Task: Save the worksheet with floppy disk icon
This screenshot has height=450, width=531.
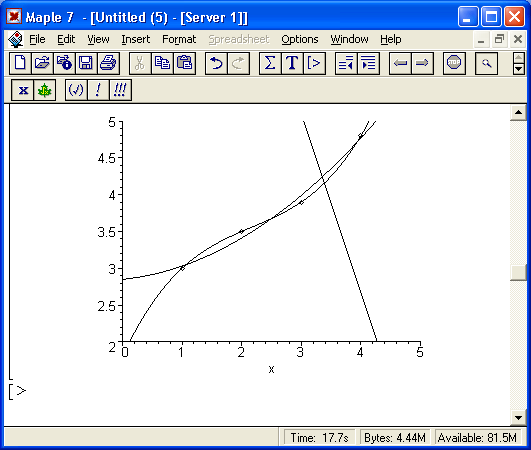Action: point(86,63)
